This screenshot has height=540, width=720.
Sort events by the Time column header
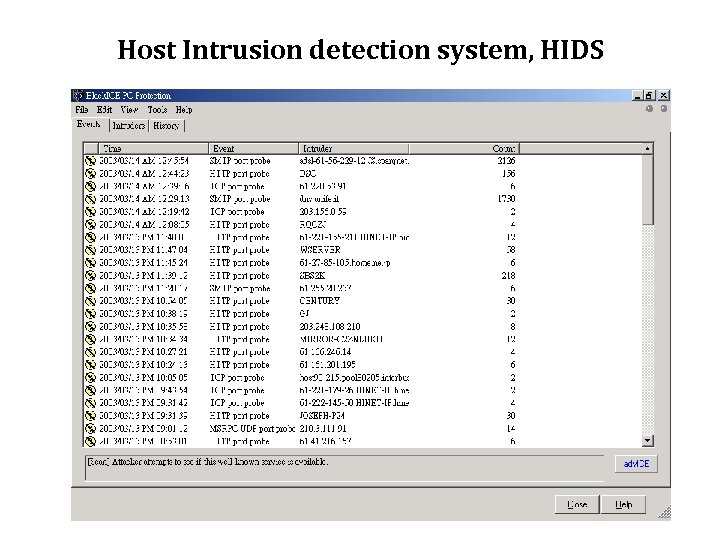[153, 149]
